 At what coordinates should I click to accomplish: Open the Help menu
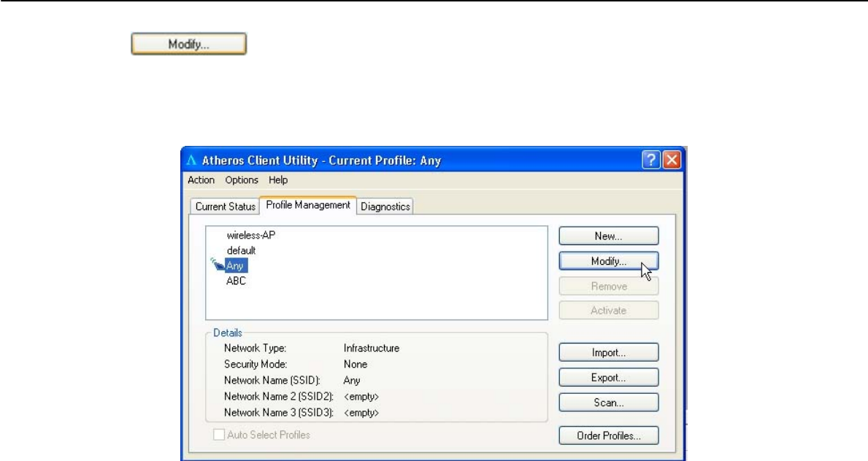tap(278, 180)
